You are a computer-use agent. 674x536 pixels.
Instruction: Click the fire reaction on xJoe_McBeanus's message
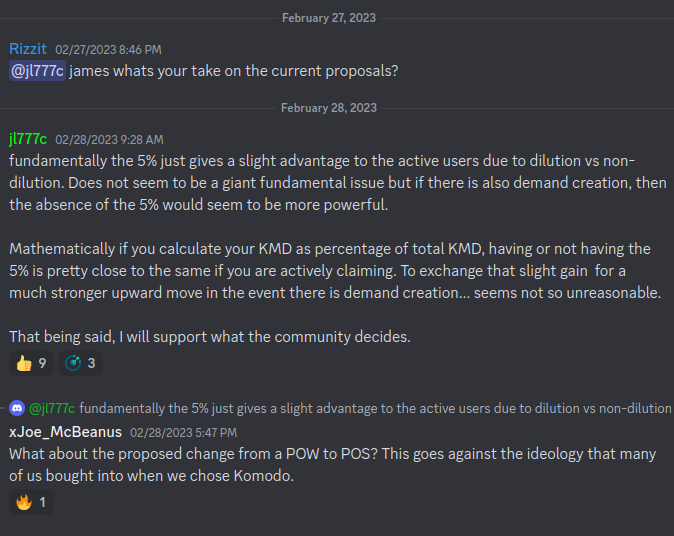click(31, 502)
